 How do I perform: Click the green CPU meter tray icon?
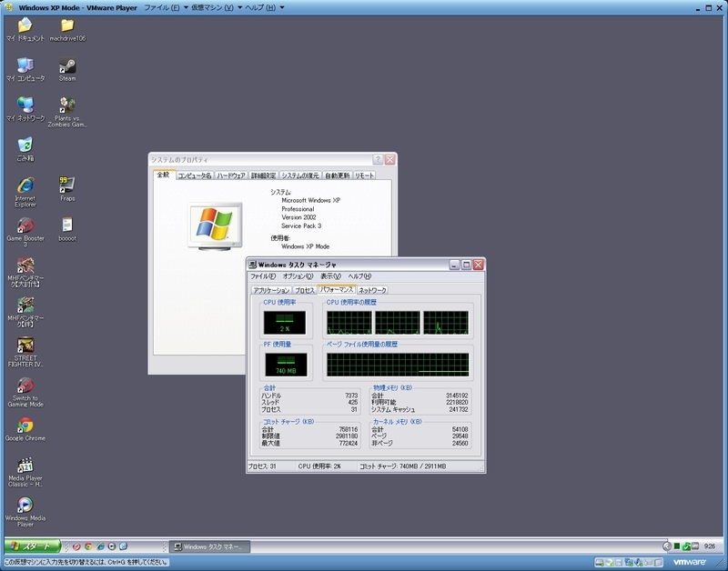(x=677, y=546)
